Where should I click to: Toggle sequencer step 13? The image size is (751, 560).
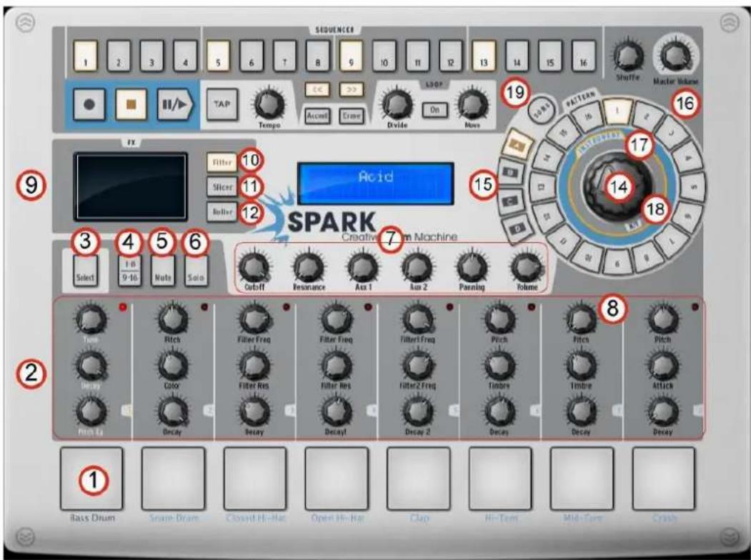(484, 56)
